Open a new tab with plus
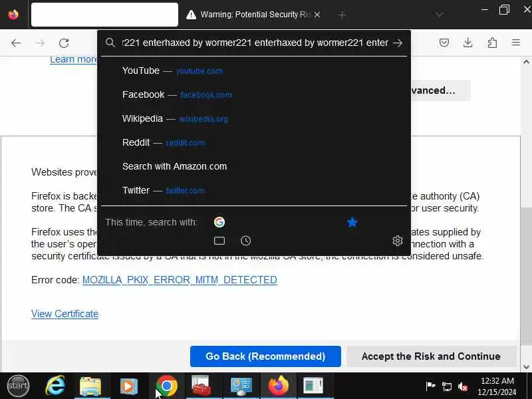 pos(342,15)
